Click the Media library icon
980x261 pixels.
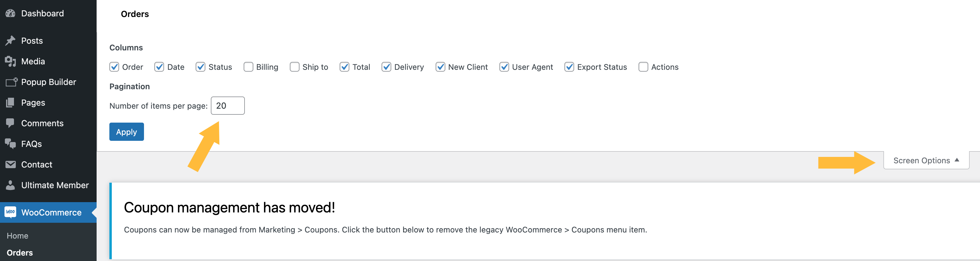[11, 61]
